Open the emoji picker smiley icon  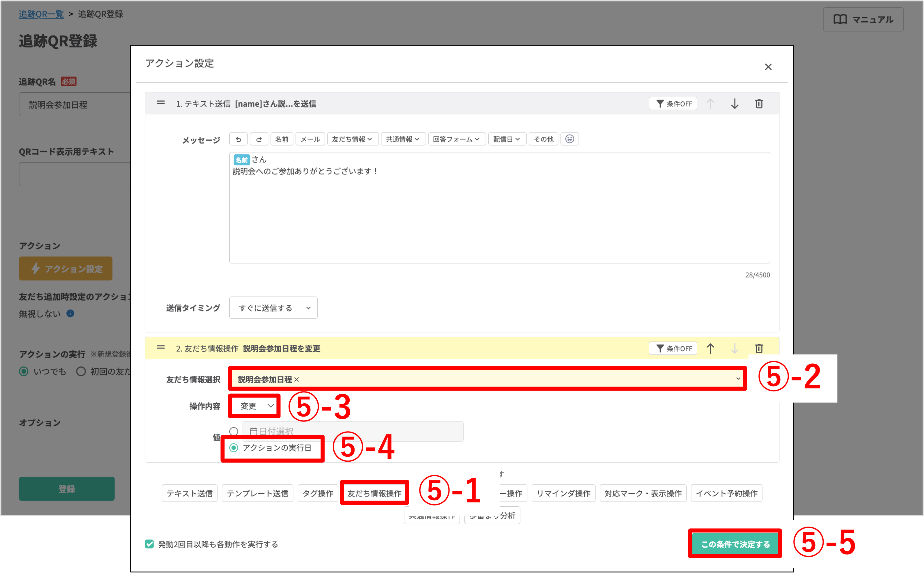click(569, 139)
